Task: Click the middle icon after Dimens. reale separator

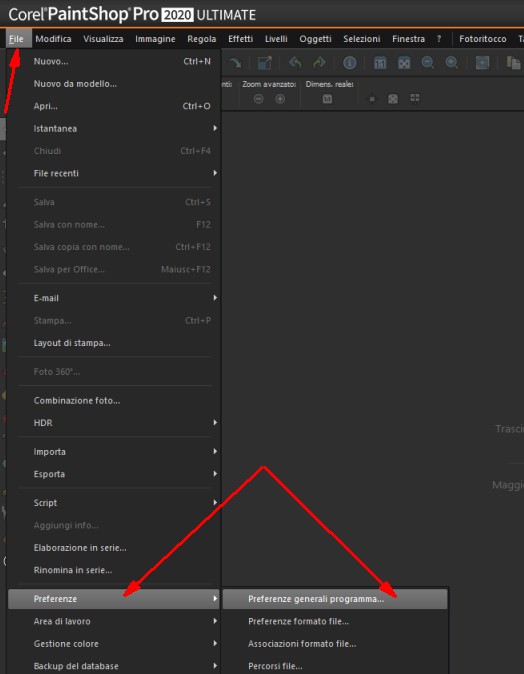Action: [393, 99]
